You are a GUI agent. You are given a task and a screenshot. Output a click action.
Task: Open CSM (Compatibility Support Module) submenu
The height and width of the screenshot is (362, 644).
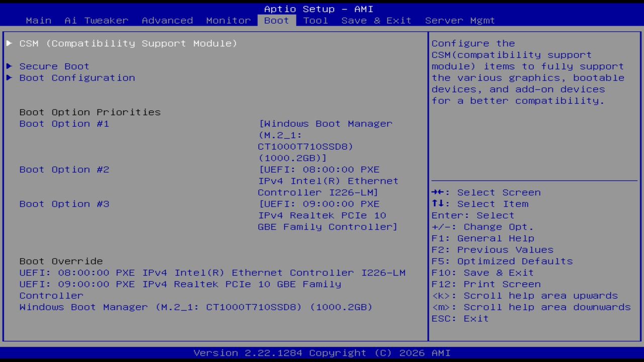tap(128, 43)
